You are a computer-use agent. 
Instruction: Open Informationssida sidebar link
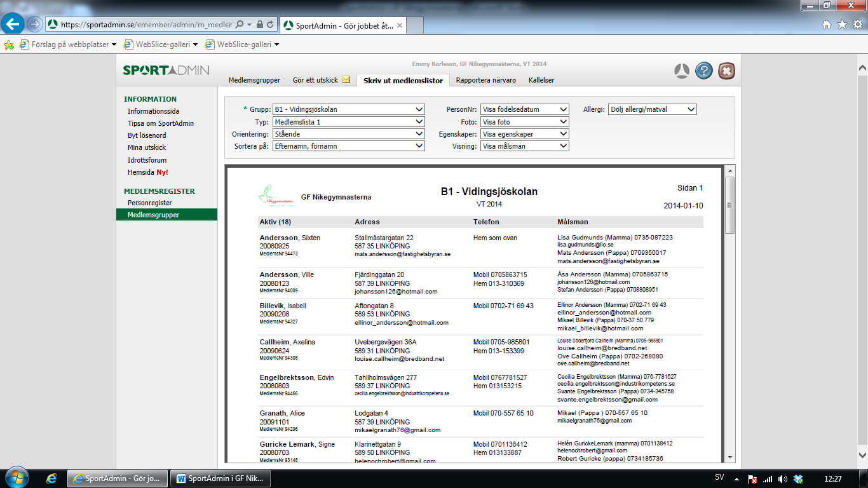point(153,111)
